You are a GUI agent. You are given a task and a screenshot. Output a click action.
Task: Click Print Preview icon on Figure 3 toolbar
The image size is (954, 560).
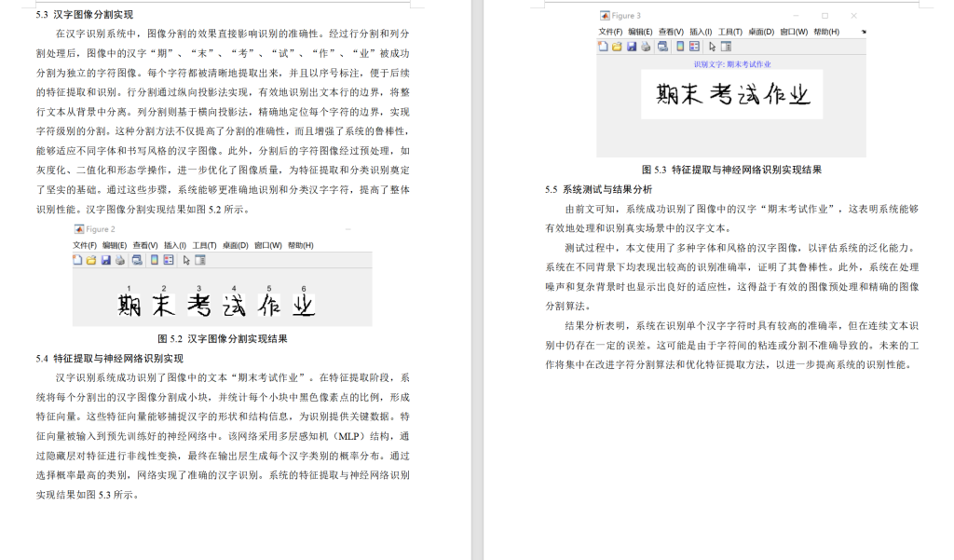click(662, 47)
